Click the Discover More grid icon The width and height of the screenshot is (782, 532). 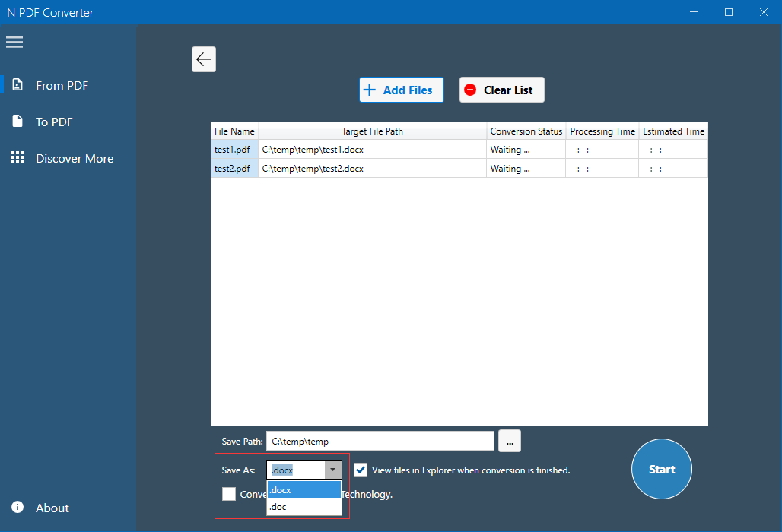17,158
